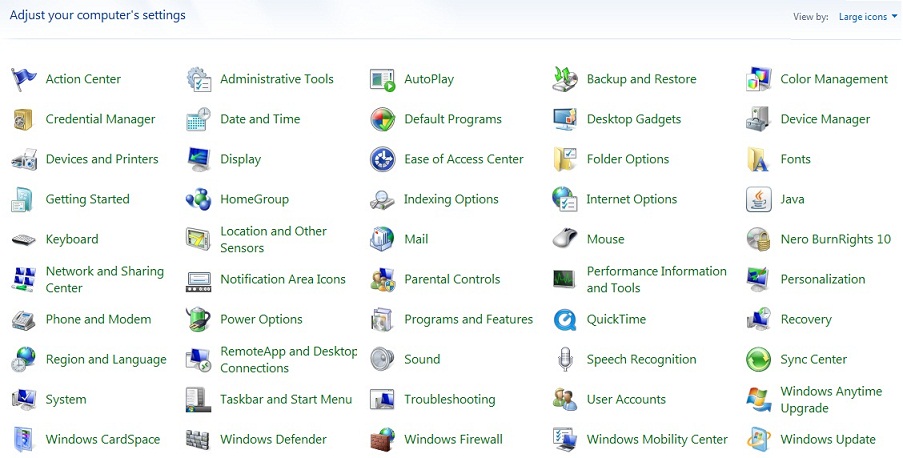The height and width of the screenshot is (458, 903).
Task: Click Performance Information and Tools link
Action: (x=657, y=279)
